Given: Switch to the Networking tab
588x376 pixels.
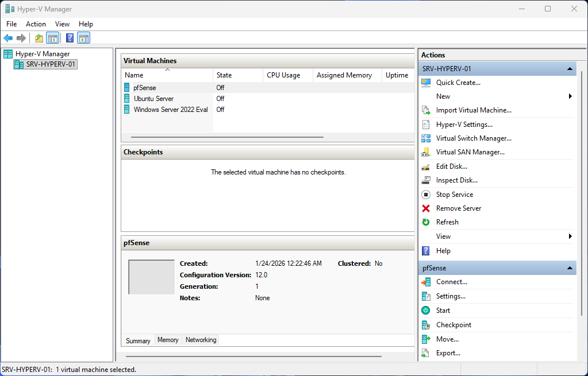Looking at the screenshot, I should click(201, 340).
